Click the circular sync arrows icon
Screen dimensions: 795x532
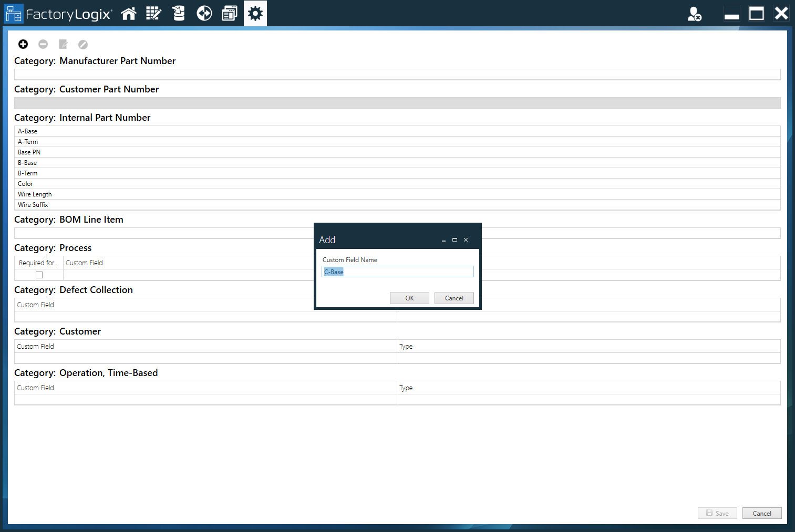click(204, 13)
